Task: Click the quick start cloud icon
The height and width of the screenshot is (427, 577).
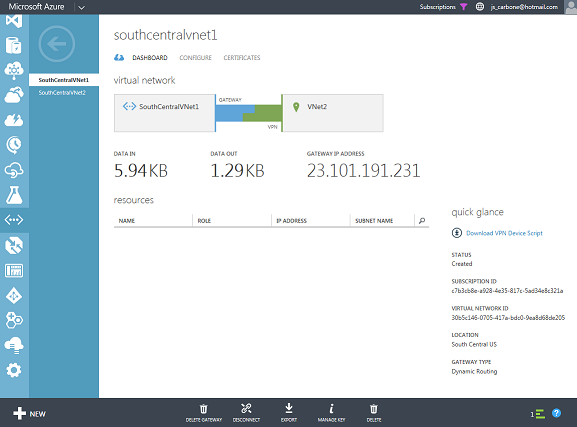Action: (119, 57)
